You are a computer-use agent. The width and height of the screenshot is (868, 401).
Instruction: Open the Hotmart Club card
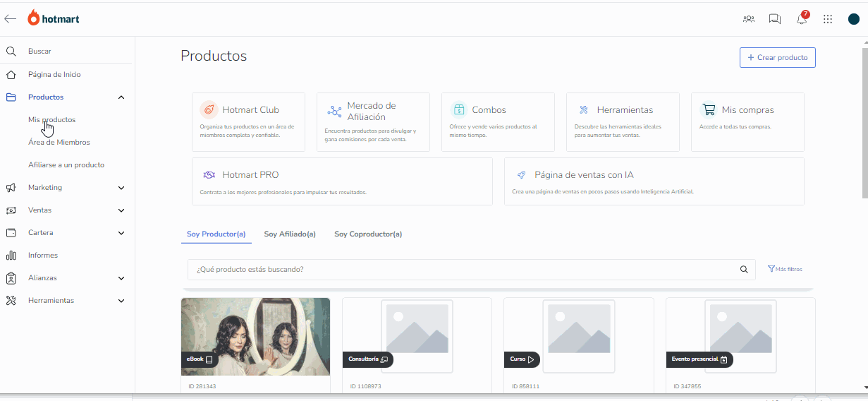pos(248,121)
